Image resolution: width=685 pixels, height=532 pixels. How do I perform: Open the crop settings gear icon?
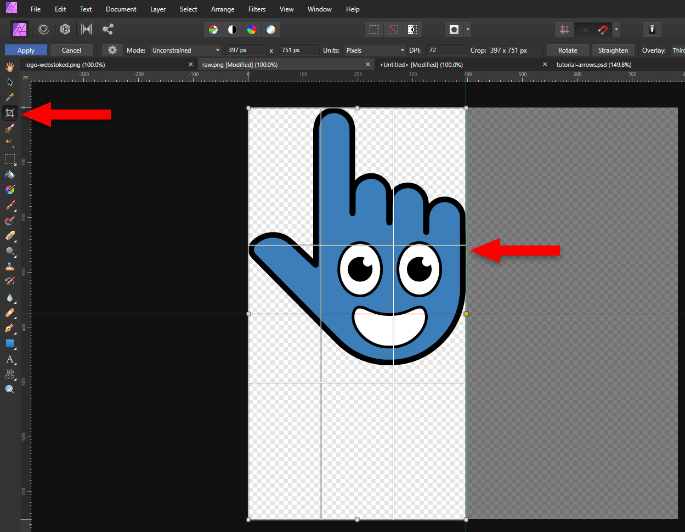pos(112,49)
